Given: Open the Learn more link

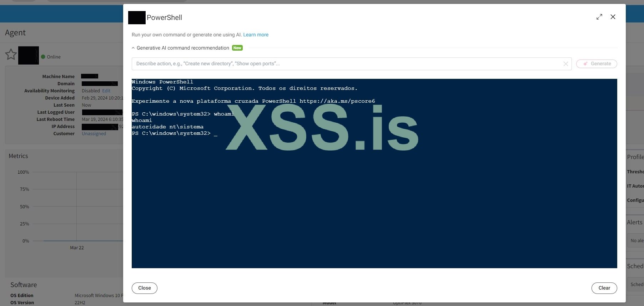Looking at the screenshot, I should point(256,35).
